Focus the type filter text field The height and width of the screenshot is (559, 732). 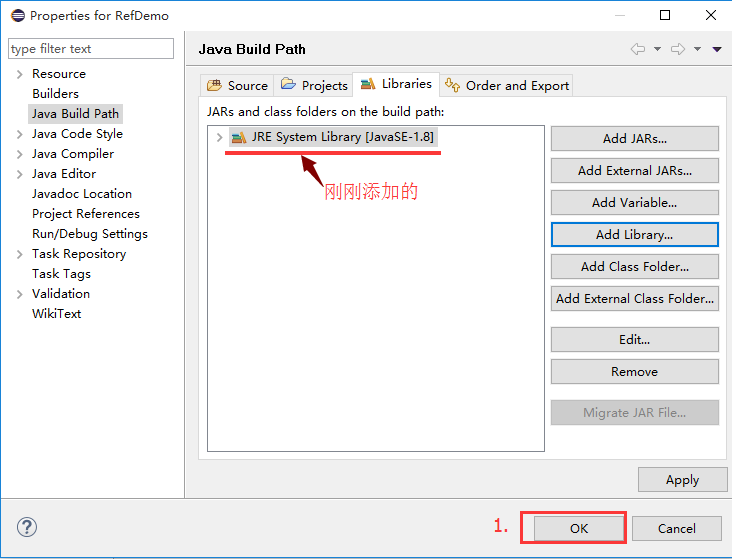(x=91, y=49)
